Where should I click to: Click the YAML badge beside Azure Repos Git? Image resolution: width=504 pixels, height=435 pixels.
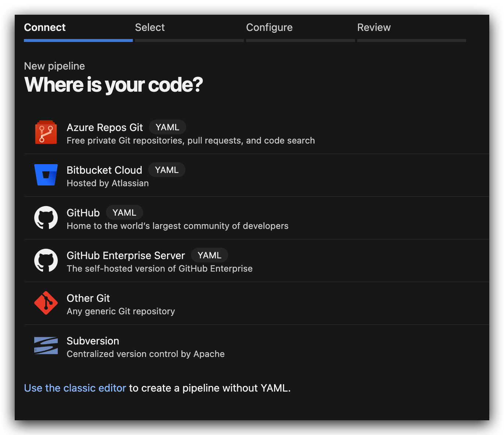(x=167, y=127)
